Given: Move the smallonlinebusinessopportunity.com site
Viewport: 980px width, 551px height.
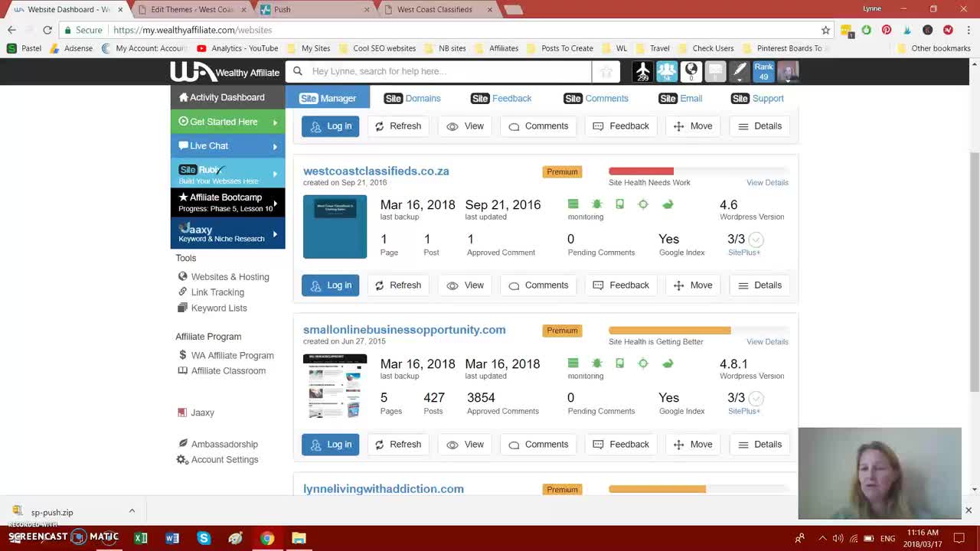Looking at the screenshot, I should click(693, 444).
